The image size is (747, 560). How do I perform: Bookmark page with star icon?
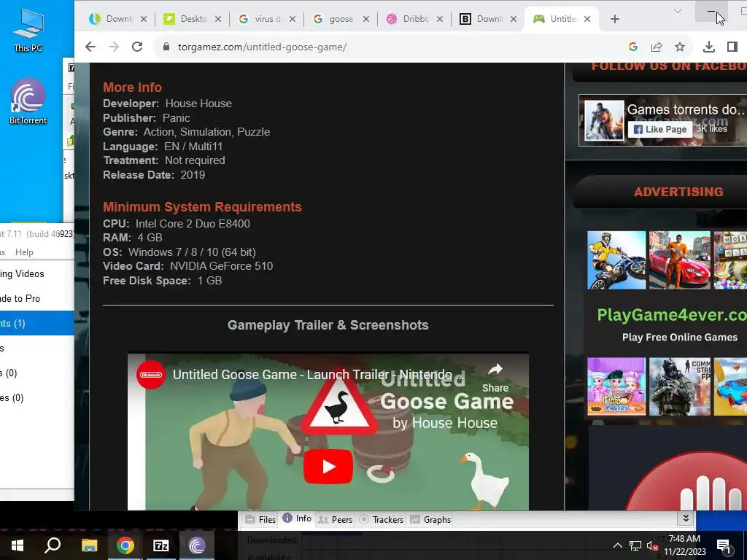pyautogui.click(x=680, y=47)
